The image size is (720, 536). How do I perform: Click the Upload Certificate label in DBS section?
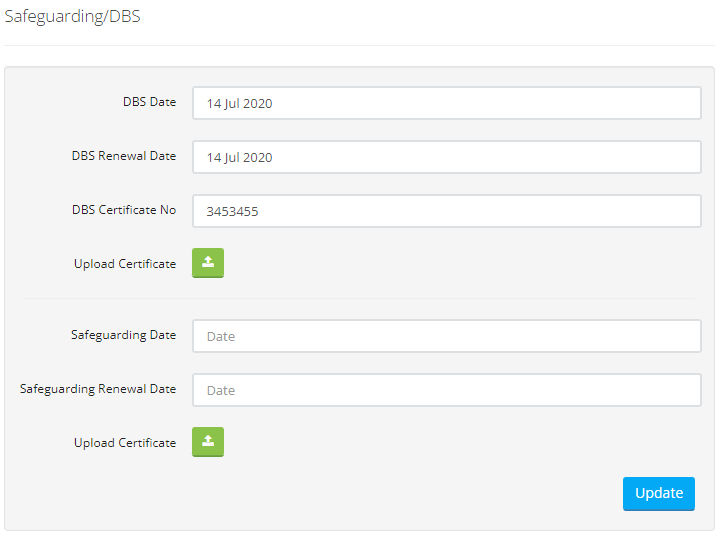coord(125,264)
